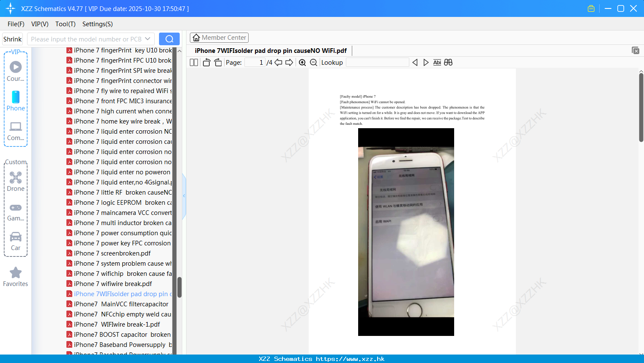The width and height of the screenshot is (644, 363).
Task: Go to the next PDF page
Action: click(x=289, y=63)
